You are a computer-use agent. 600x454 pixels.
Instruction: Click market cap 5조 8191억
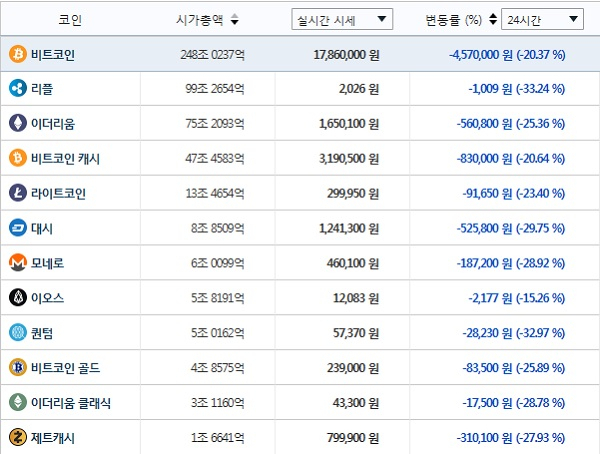coord(218,299)
